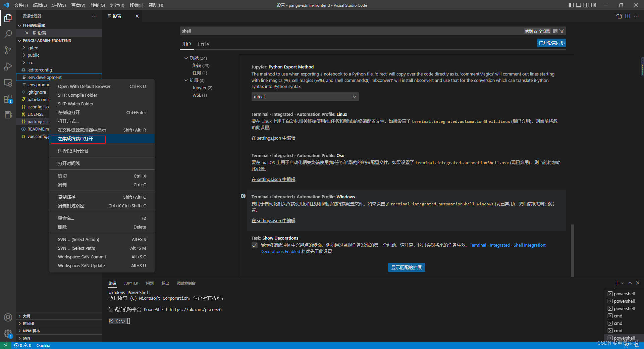Toggle primary sidebar layout icon
This screenshot has height=349, width=644.
tap(571, 5)
